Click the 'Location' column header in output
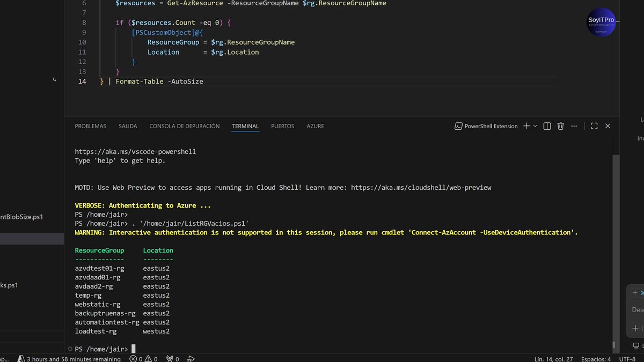The image size is (644, 362). pos(158,250)
